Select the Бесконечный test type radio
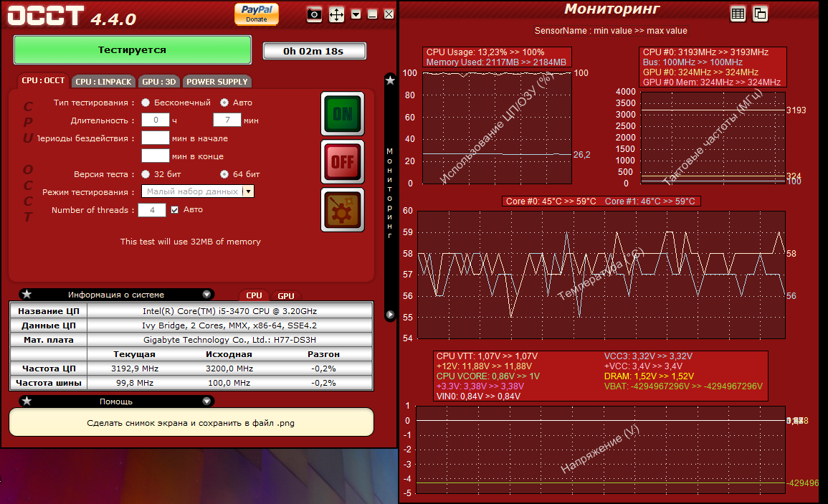828x504 pixels. [146, 103]
